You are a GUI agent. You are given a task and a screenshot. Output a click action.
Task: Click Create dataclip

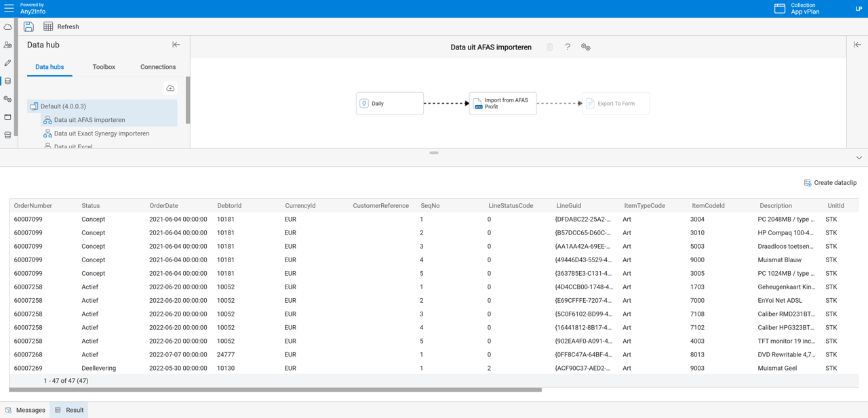(x=830, y=183)
